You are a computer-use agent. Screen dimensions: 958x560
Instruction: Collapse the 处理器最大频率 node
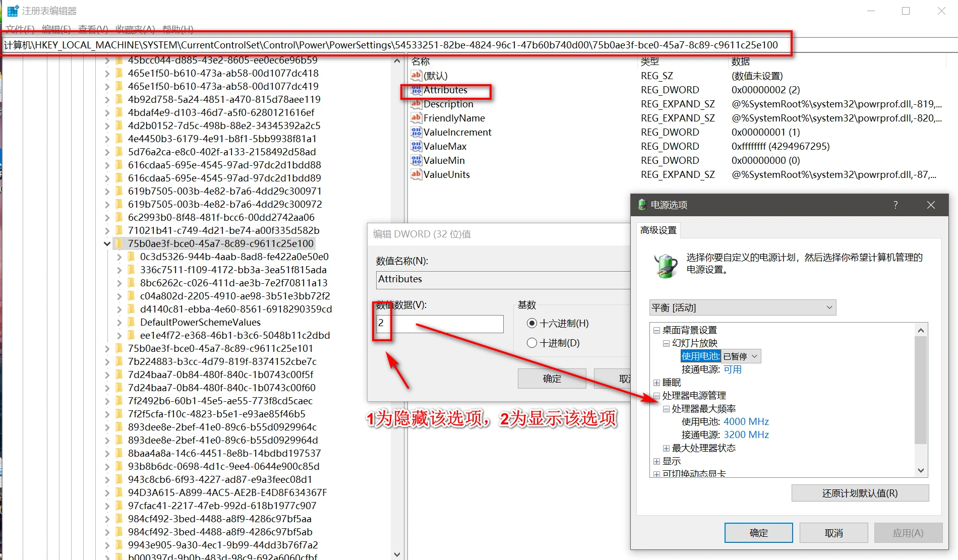pos(666,409)
